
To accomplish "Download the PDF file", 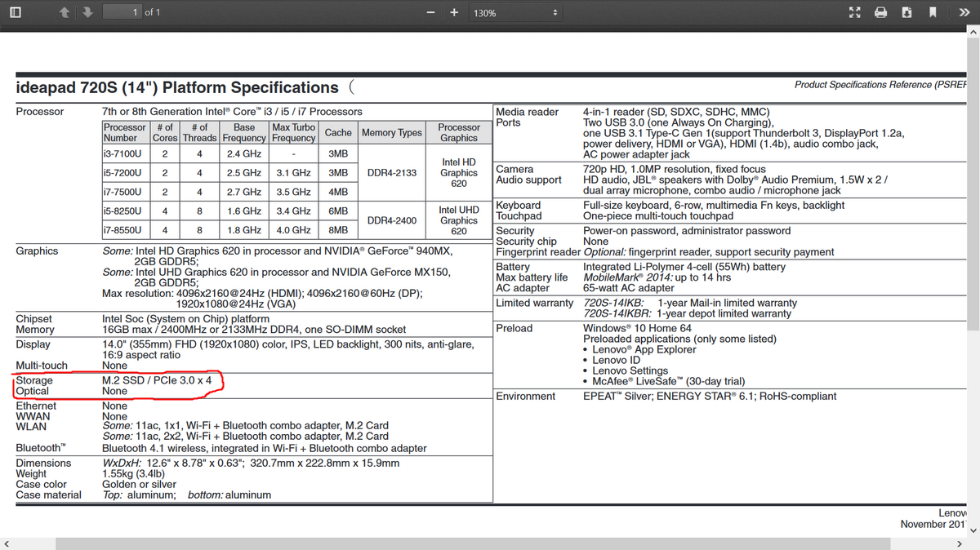I will pos(907,13).
